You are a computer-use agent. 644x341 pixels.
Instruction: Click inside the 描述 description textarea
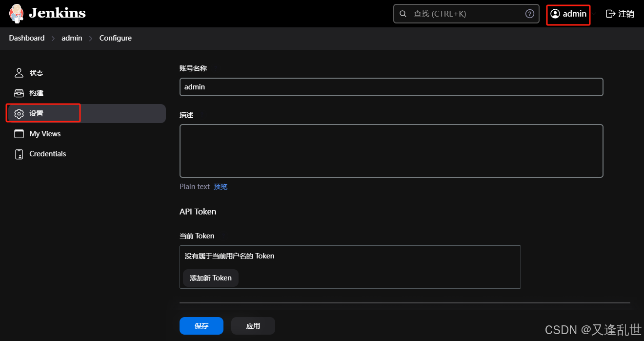pyautogui.click(x=391, y=151)
